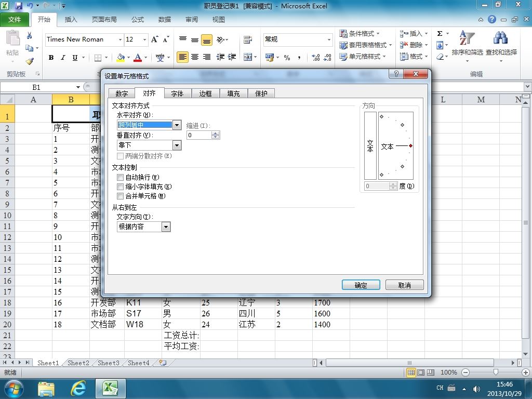Expand 水平对齐 dropdown list

177,125
